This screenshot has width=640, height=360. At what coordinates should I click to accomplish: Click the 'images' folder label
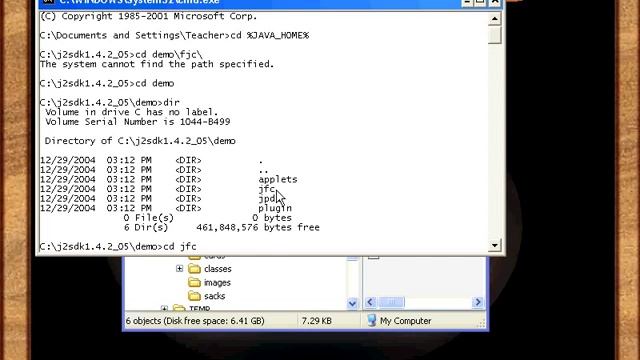click(x=217, y=282)
